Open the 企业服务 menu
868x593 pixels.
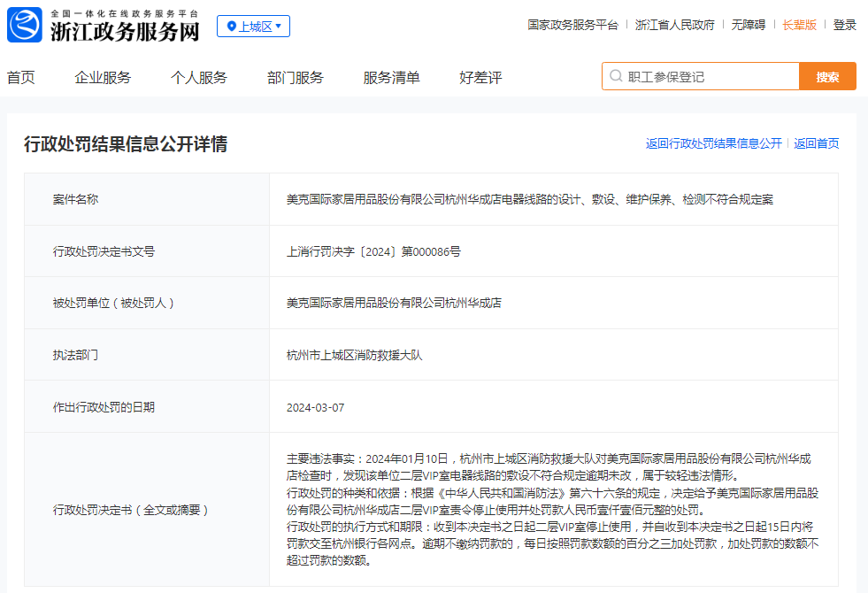pyautogui.click(x=103, y=78)
